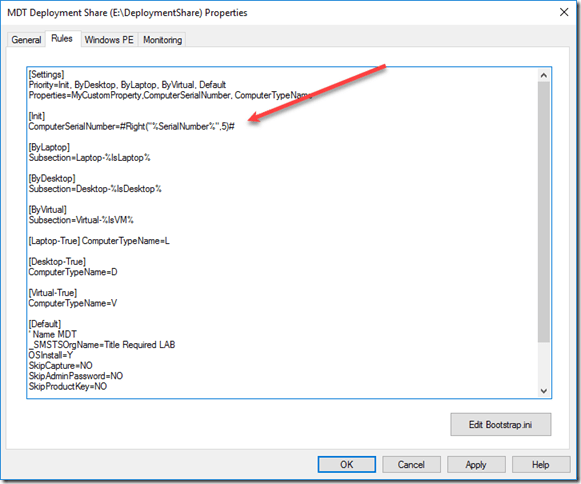Open the Windows PE tab
This screenshot has width=581, height=484.
[x=109, y=40]
